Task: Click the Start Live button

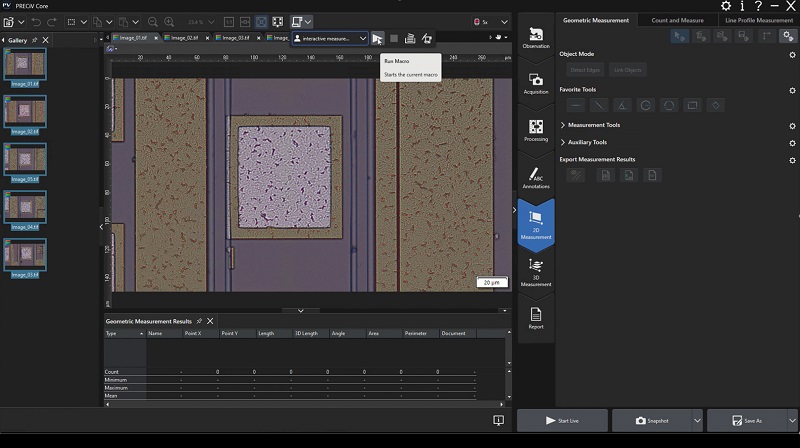Action: click(x=562, y=421)
